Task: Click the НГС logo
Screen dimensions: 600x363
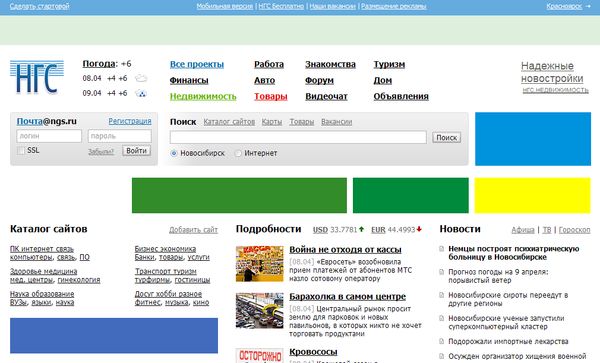Action: (x=37, y=77)
